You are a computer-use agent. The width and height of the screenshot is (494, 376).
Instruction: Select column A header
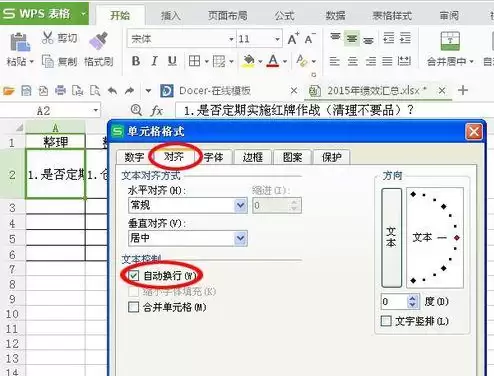coord(55,127)
